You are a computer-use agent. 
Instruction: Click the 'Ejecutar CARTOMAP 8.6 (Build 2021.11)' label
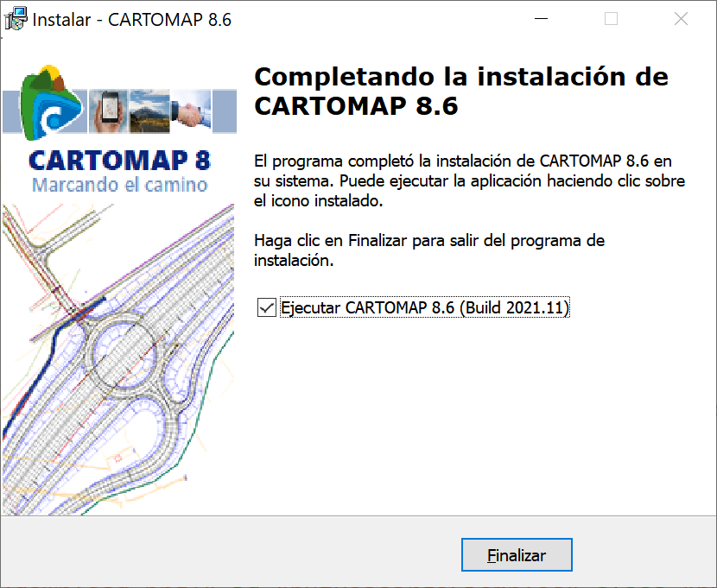[425, 307]
